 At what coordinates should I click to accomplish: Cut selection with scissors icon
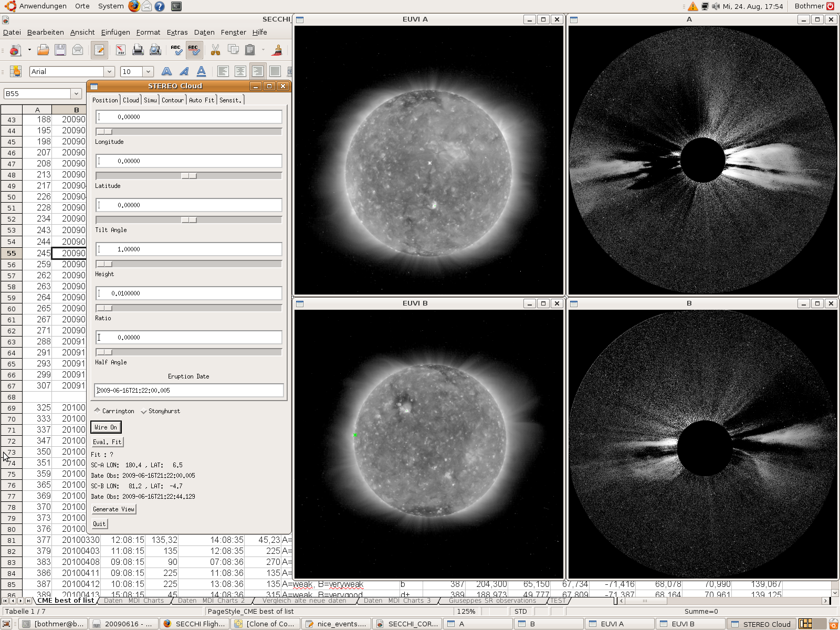(x=215, y=50)
